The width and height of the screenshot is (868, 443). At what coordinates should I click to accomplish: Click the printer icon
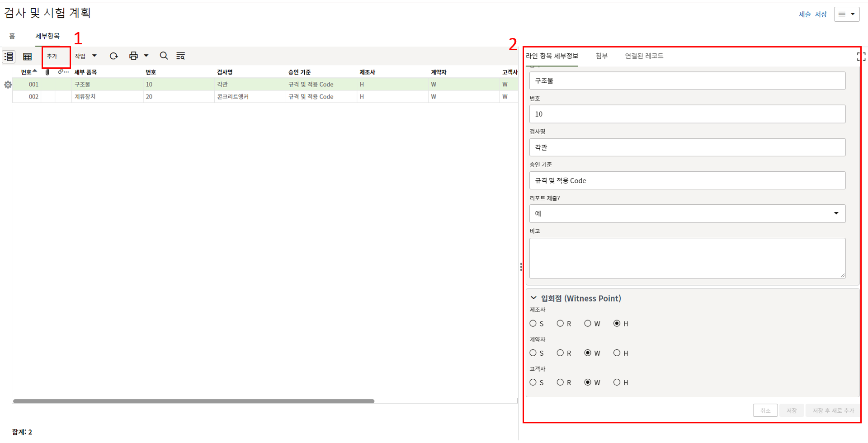[133, 56]
